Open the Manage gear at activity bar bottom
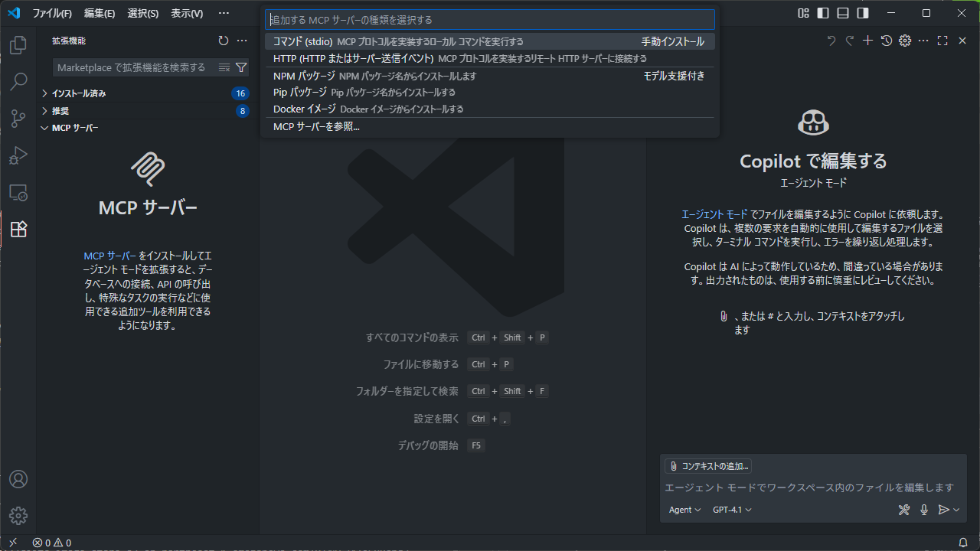980x551 pixels. (x=18, y=515)
